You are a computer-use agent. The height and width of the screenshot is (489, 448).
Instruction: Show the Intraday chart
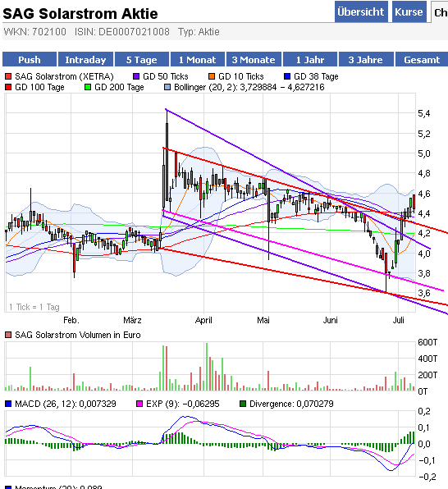pos(85,59)
